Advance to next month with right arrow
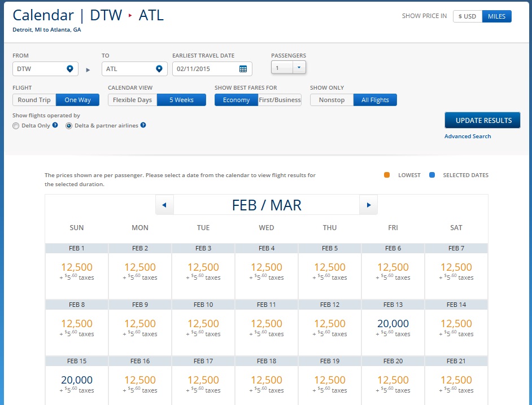532x405 pixels. (x=369, y=205)
